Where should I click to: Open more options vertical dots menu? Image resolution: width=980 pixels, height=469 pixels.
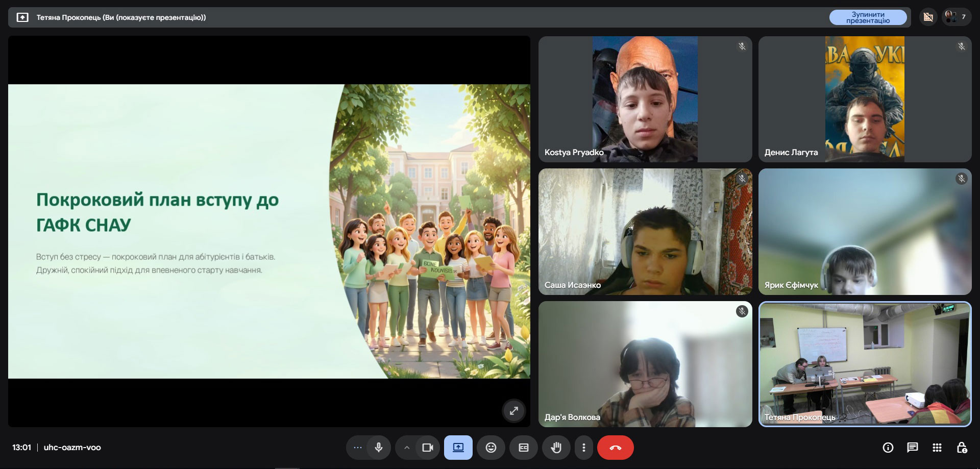click(584, 448)
